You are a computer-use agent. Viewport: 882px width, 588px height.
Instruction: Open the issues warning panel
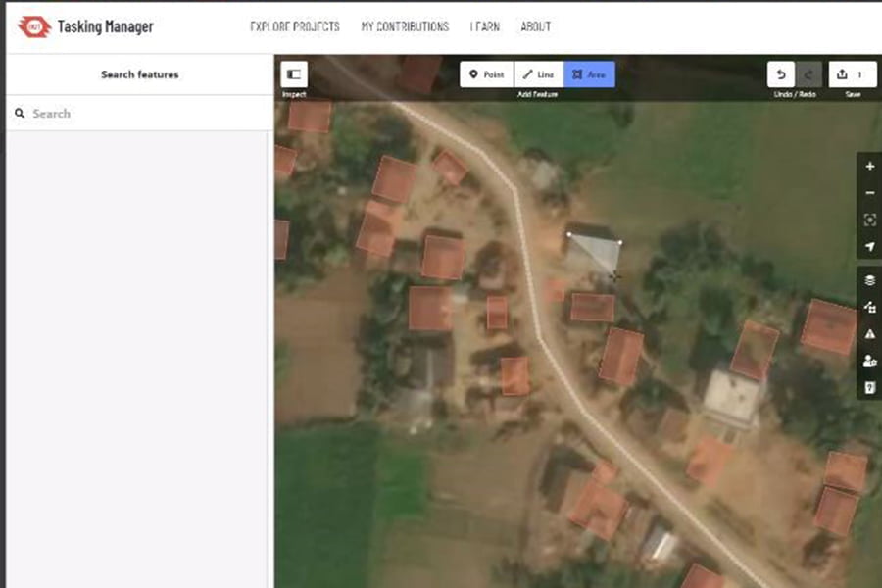click(x=869, y=334)
